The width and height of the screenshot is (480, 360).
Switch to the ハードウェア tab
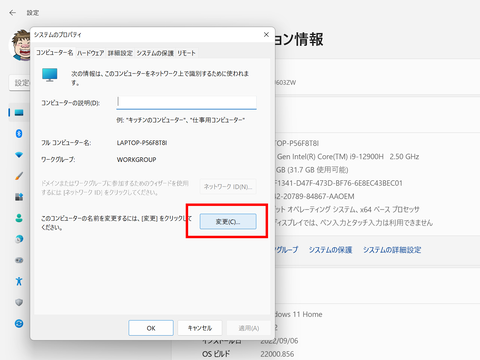pyautogui.click(x=90, y=53)
